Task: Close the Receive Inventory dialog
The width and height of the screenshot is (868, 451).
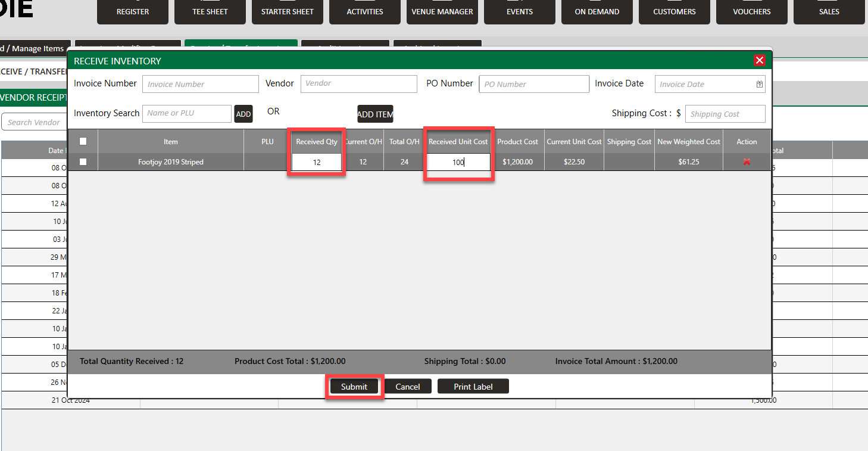Action: (759, 60)
